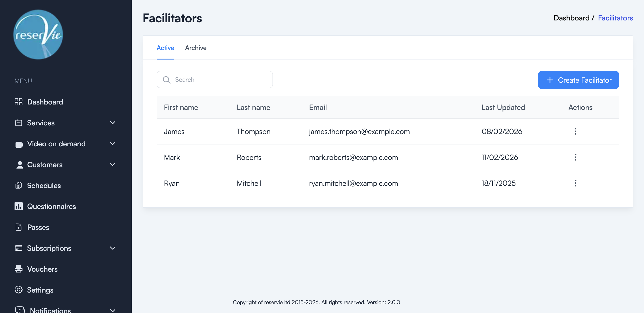Expand the Customers section

[112, 164]
